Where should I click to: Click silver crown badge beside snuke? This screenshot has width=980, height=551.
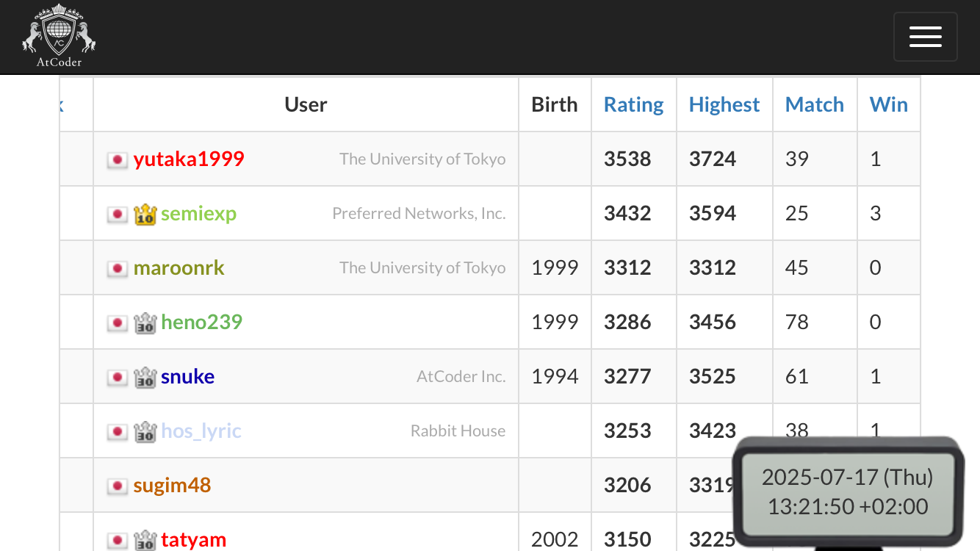tap(145, 377)
